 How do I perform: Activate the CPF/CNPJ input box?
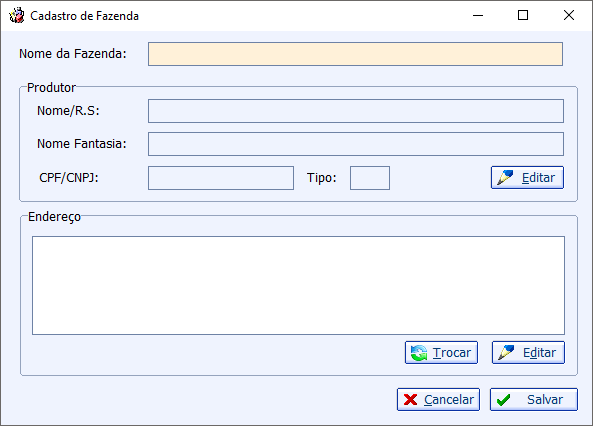[x=221, y=178]
